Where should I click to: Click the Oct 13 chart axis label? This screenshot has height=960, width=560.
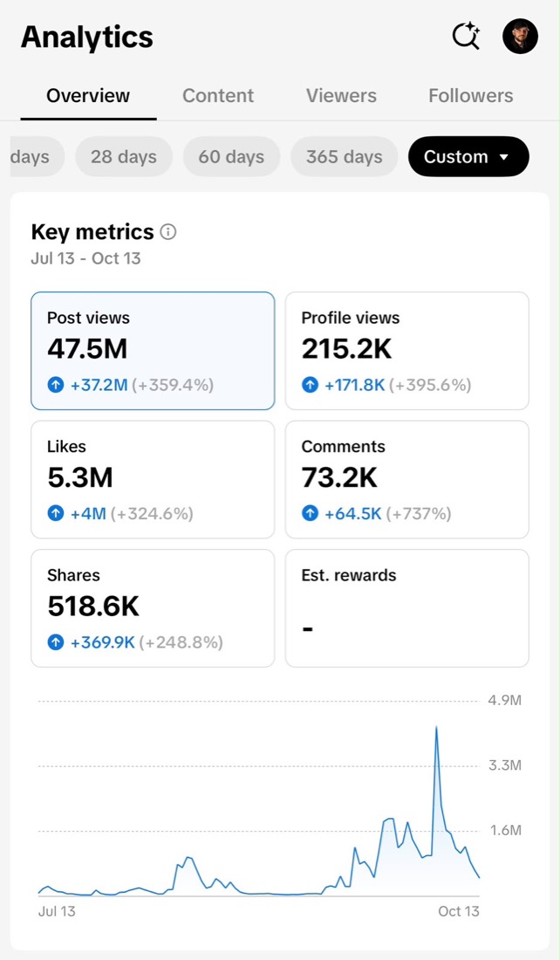coord(459,911)
